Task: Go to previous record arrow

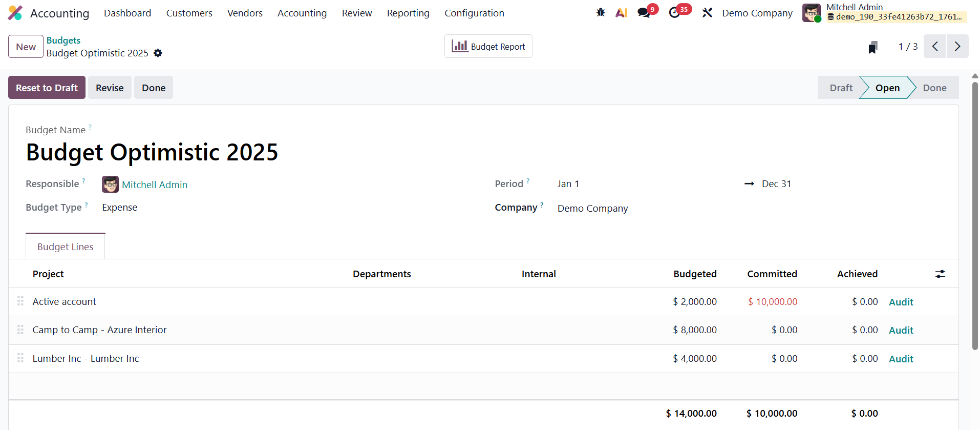Action: pos(934,47)
